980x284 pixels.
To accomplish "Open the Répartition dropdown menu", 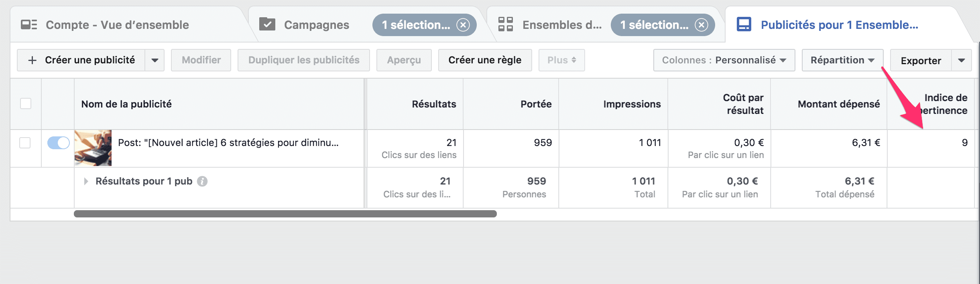I will tap(842, 60).
